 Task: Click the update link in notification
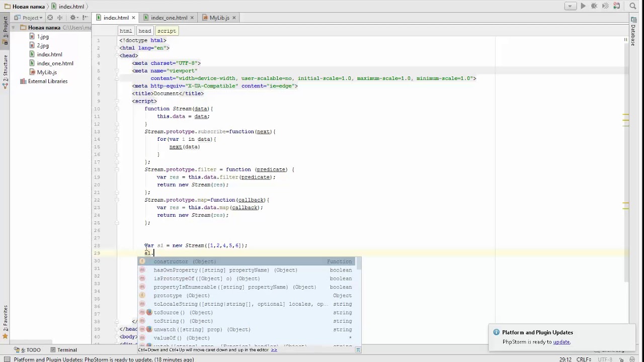(561, 342)
